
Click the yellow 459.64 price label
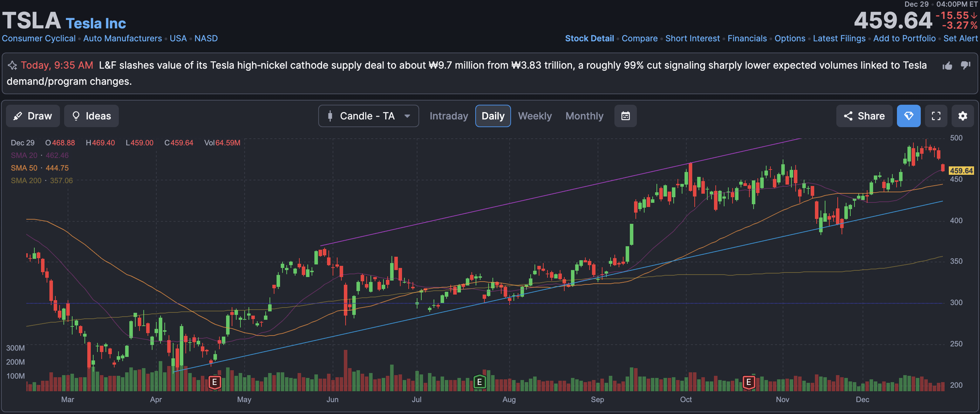(x=961, y=171)
